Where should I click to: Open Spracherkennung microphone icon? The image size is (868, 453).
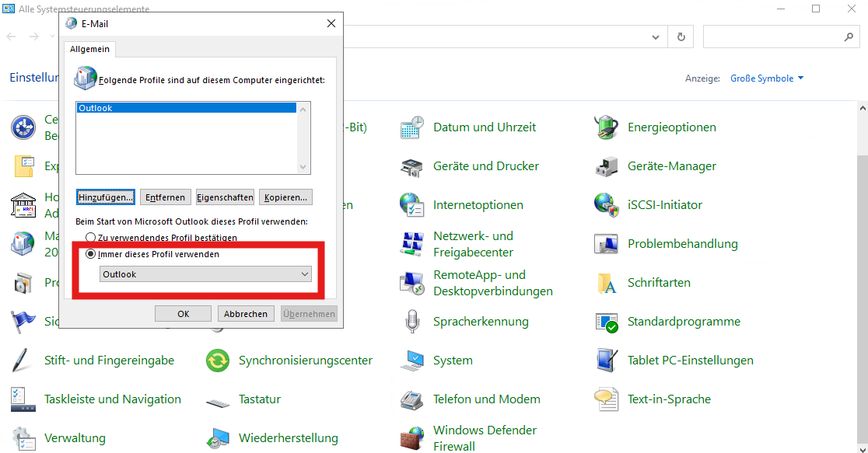(x=412, y=322)
